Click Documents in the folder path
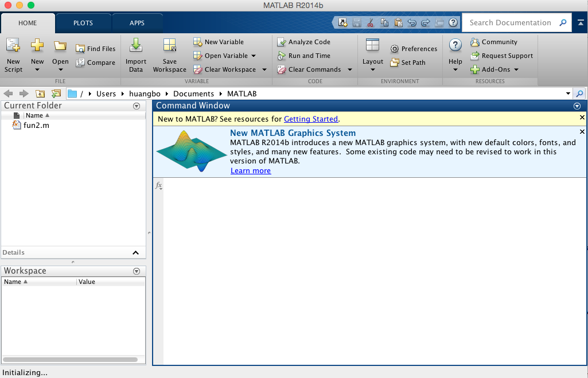 coord(193,93)
